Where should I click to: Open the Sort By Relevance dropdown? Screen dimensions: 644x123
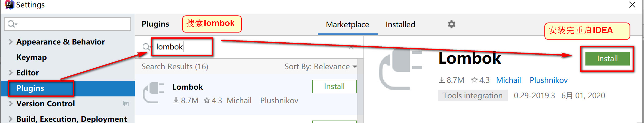coord(321,66)
